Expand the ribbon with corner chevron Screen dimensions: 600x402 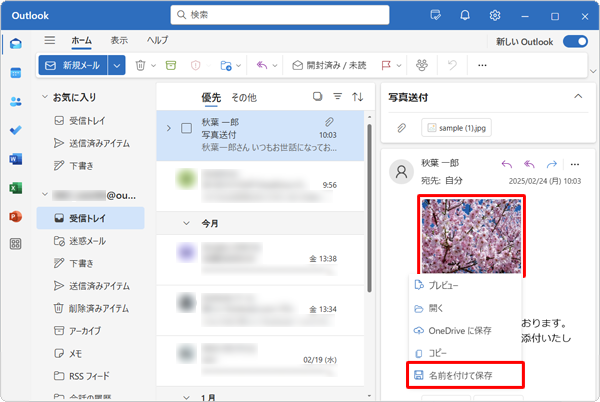[593, 71]
